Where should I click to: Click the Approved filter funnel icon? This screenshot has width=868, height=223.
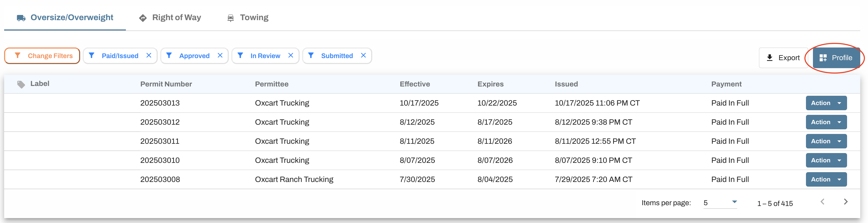point(169,55)
